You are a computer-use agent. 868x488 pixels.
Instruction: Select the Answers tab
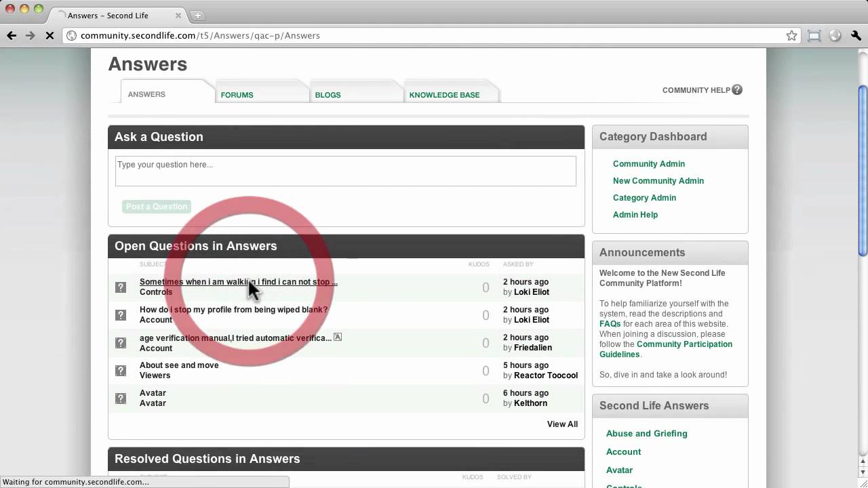click(x=146, y=94)
